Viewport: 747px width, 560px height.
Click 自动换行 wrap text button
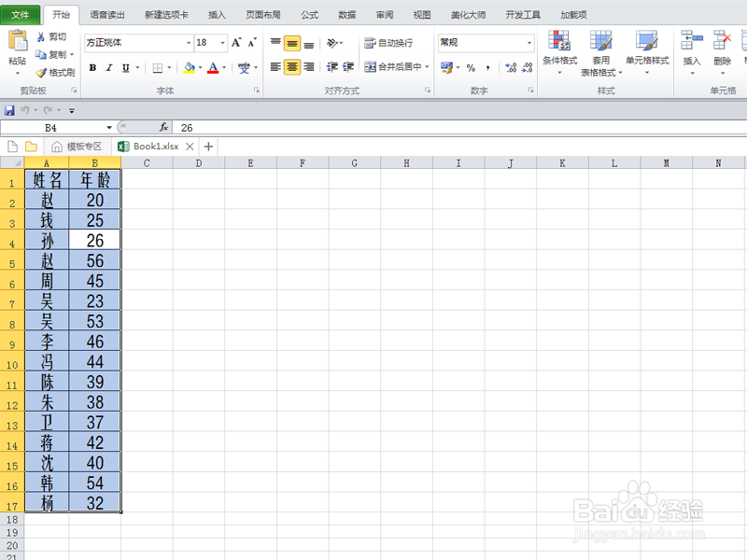click(388, 43)
